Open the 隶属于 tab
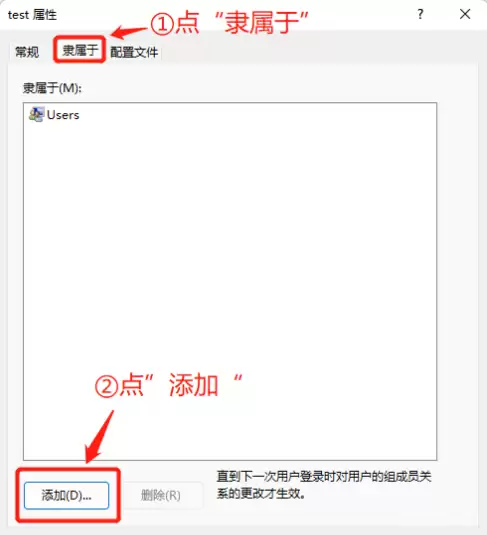 point(80,50)
